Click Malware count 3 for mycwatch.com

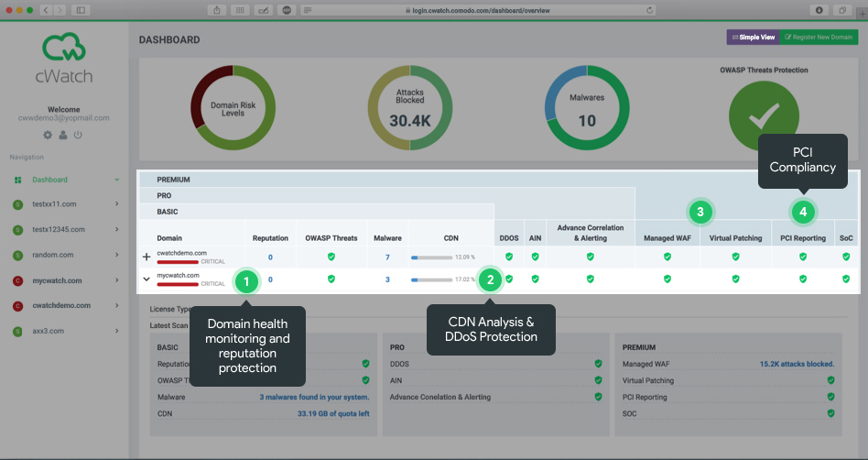[387, 279]
